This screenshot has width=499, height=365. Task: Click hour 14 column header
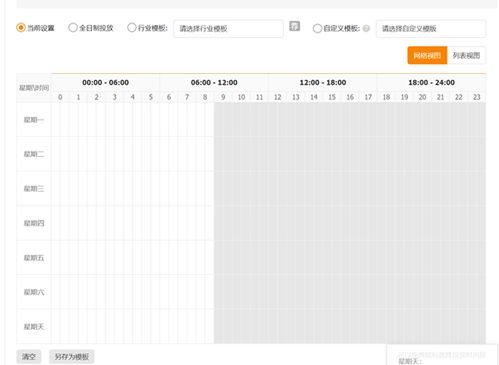coord(314,97)
